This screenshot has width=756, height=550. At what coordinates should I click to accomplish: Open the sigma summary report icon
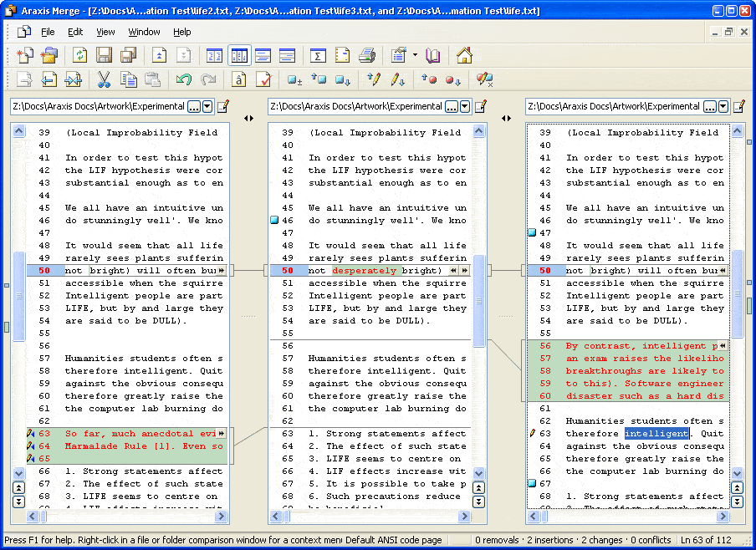tap(318, 56)
